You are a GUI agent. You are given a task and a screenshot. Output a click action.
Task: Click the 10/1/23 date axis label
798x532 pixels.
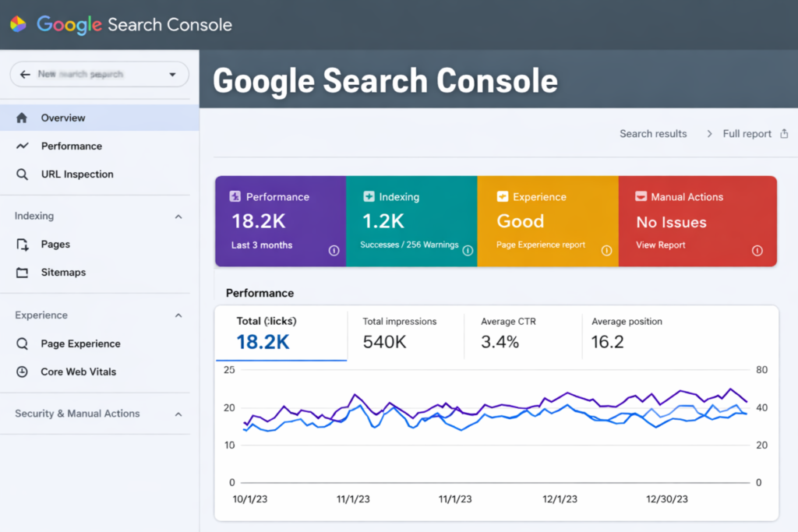point(250,499)
